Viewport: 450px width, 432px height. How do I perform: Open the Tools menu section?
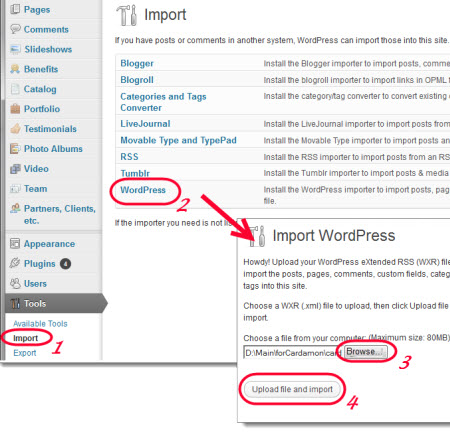(x=35, y=304)
